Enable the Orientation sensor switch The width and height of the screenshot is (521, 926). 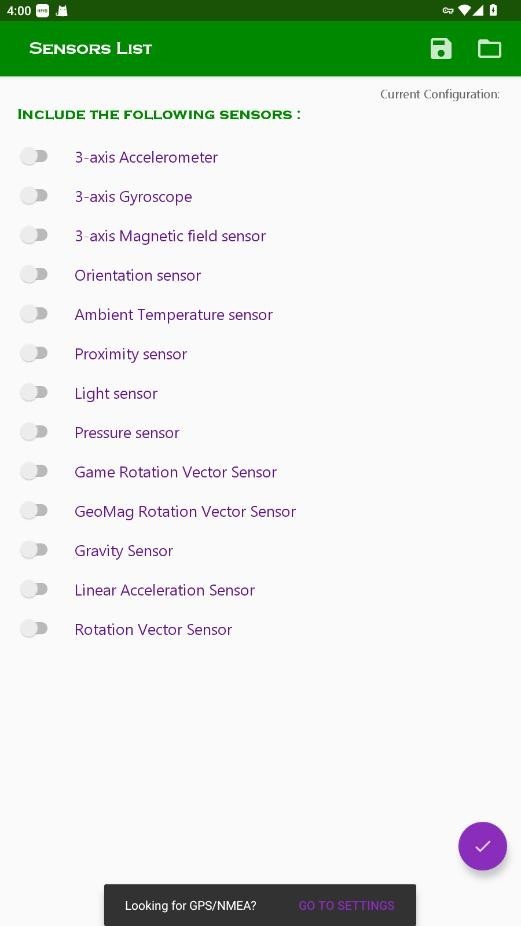click(x=34, y=275)
